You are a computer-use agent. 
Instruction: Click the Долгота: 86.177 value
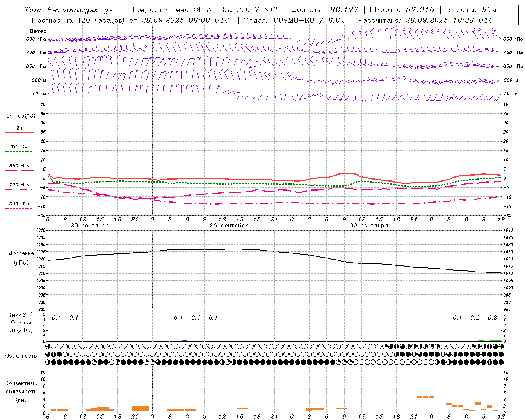[325, 10]
